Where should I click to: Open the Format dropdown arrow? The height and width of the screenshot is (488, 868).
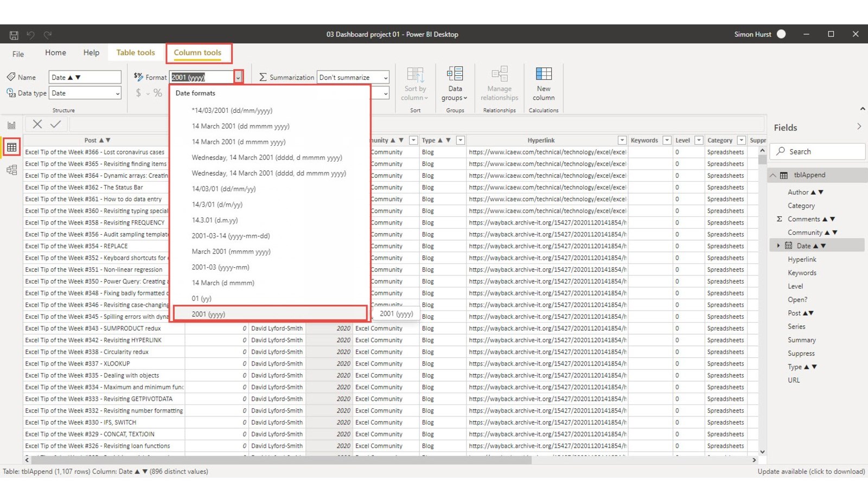[x=238, y=78]
